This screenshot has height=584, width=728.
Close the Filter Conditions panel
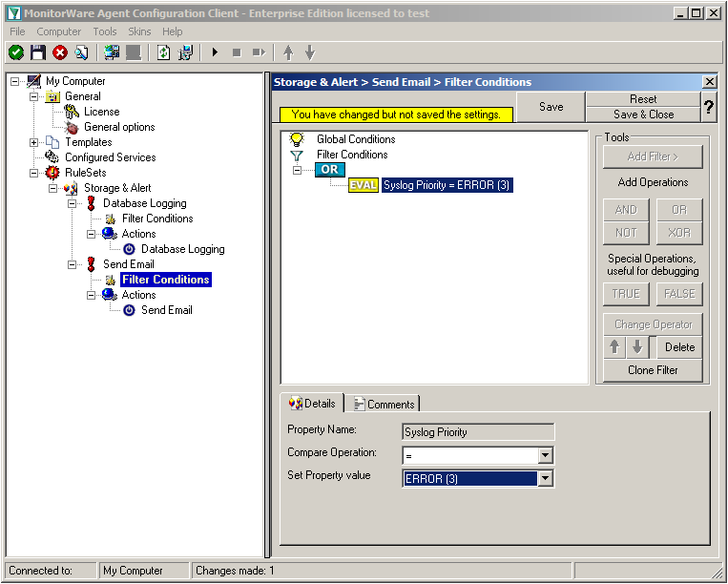(x=709, y=82)
